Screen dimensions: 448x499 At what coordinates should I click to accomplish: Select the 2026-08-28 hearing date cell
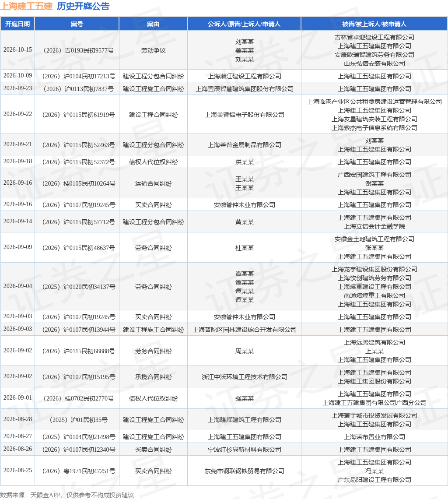(x=18, y=419)
